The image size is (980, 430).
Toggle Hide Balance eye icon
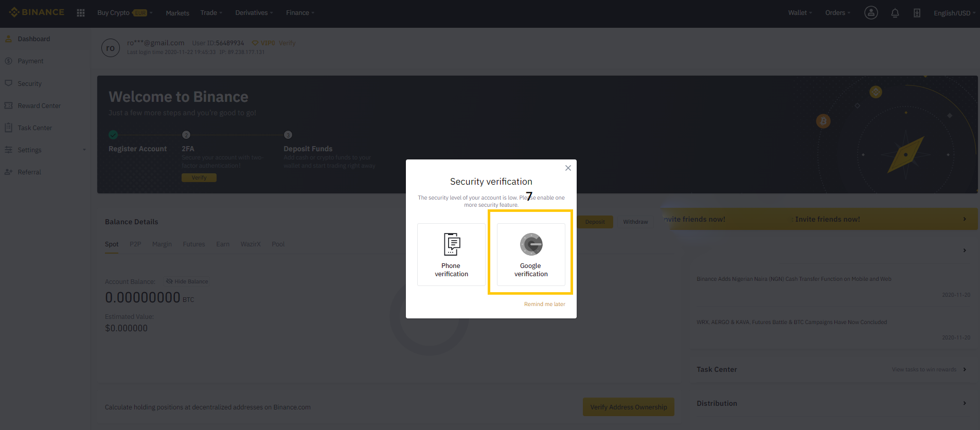[x=169, y=281]
